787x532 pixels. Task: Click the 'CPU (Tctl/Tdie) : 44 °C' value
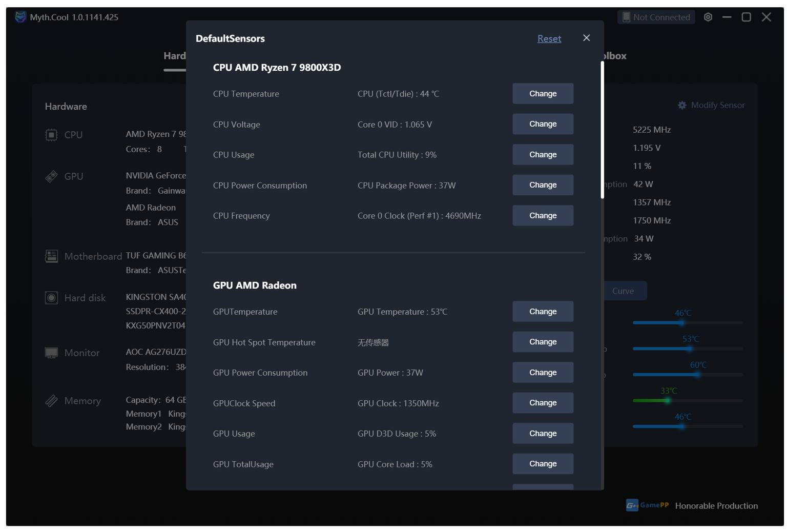pyautogui.click(x=398, y=94)
